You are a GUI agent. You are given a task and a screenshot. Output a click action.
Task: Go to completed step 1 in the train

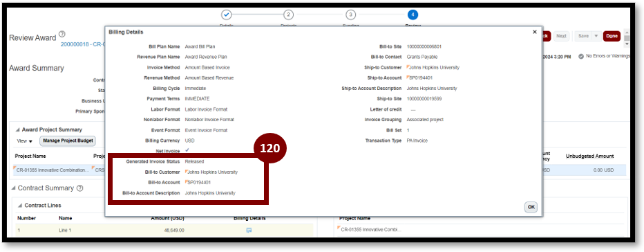(227, 15)
